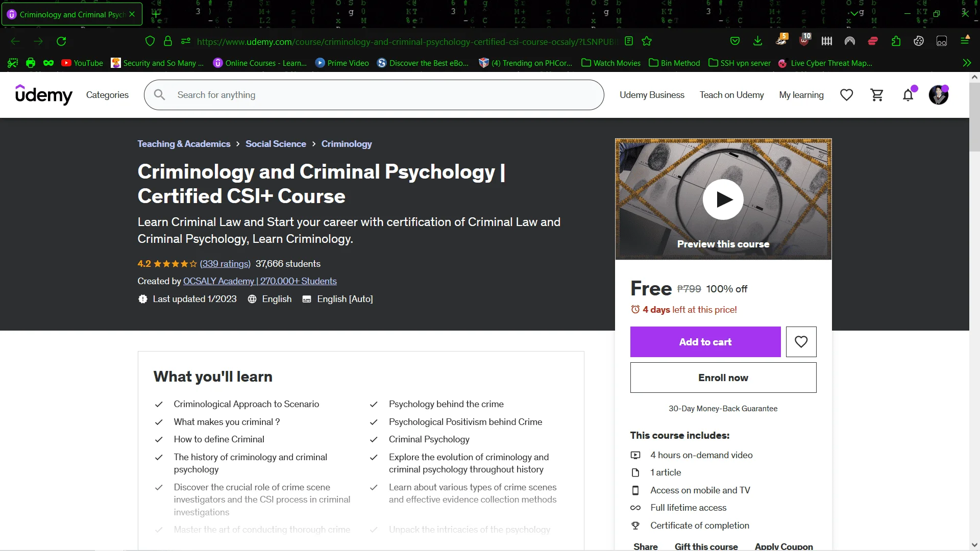Open the browser application menu

965,40
